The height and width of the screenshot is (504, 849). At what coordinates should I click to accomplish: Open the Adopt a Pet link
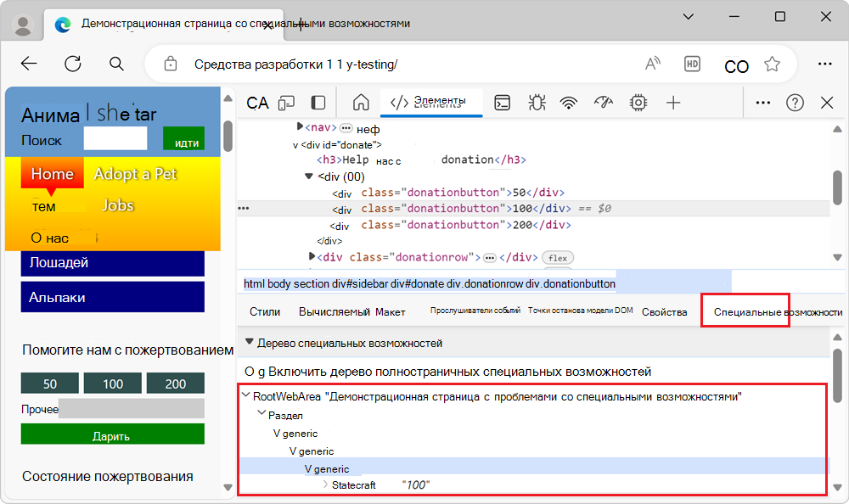135,173
